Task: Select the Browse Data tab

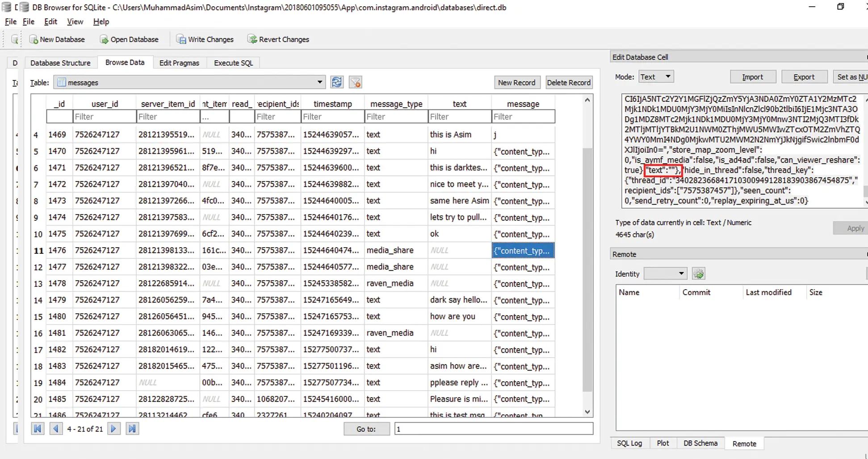Action: (x=125, y=62)
